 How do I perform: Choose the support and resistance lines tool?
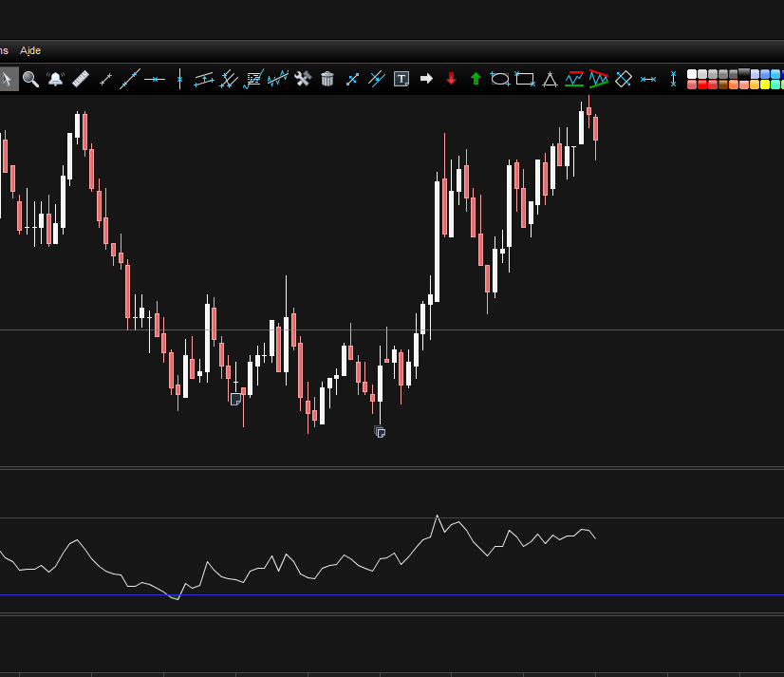574,79
